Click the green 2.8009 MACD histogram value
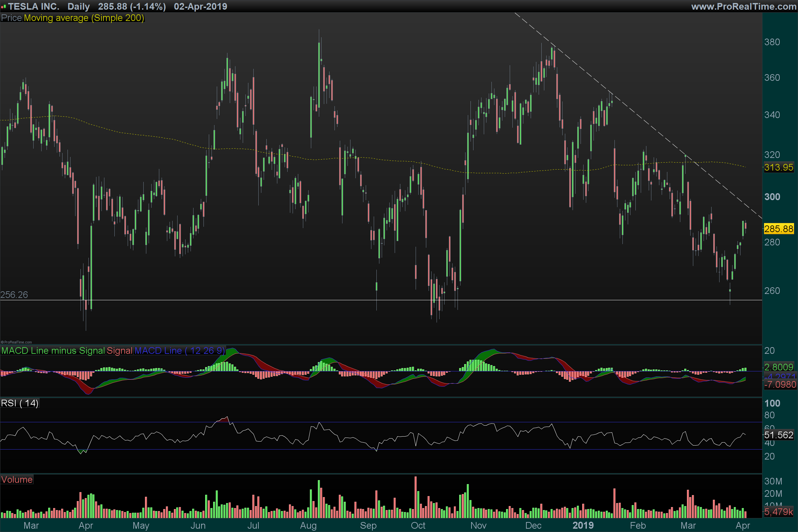 pos(779,367)
